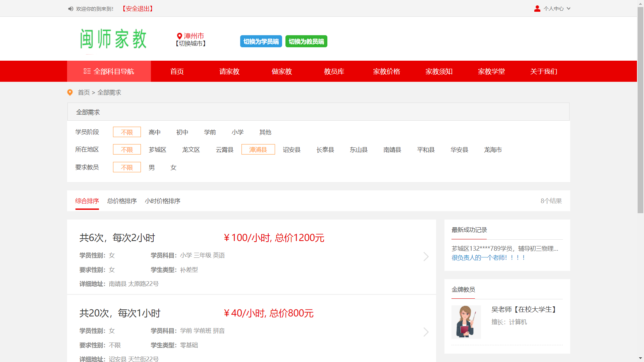Viewport: 644px width, 362px height.
Task: Click 吴老师 tutor avatar thumbnail
Action: pos(466,322)
